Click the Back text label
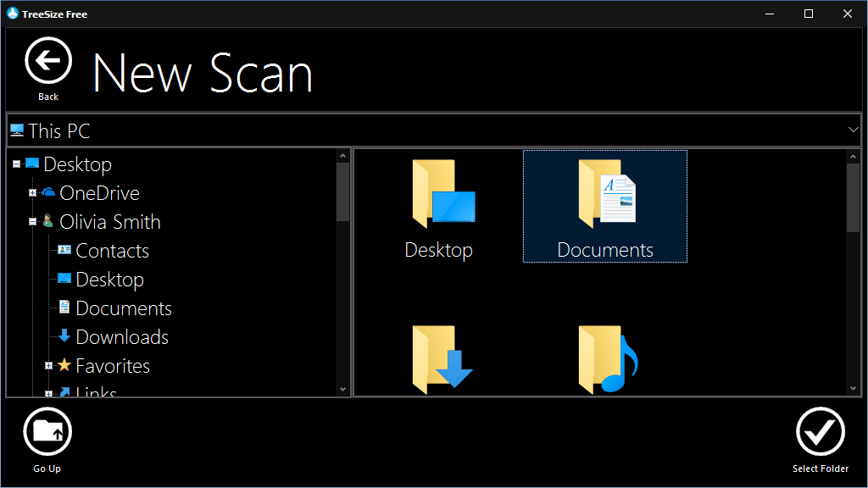Screen dimensions: 868x488 pyautogui.click(x=48, y=97)
